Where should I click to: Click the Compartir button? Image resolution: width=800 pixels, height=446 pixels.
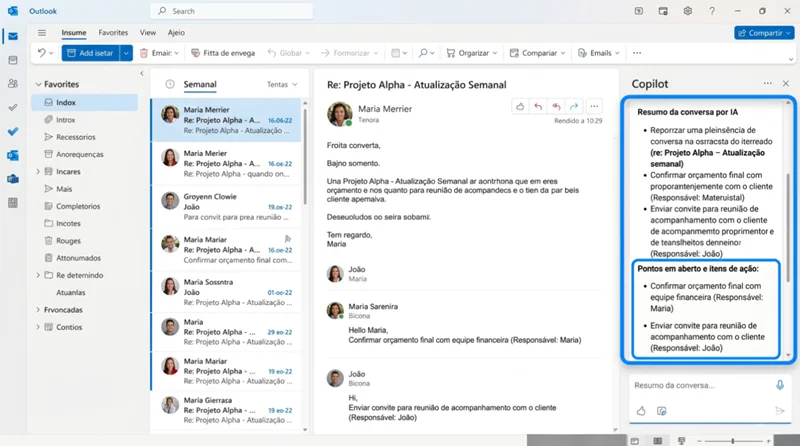pos(764,33)
